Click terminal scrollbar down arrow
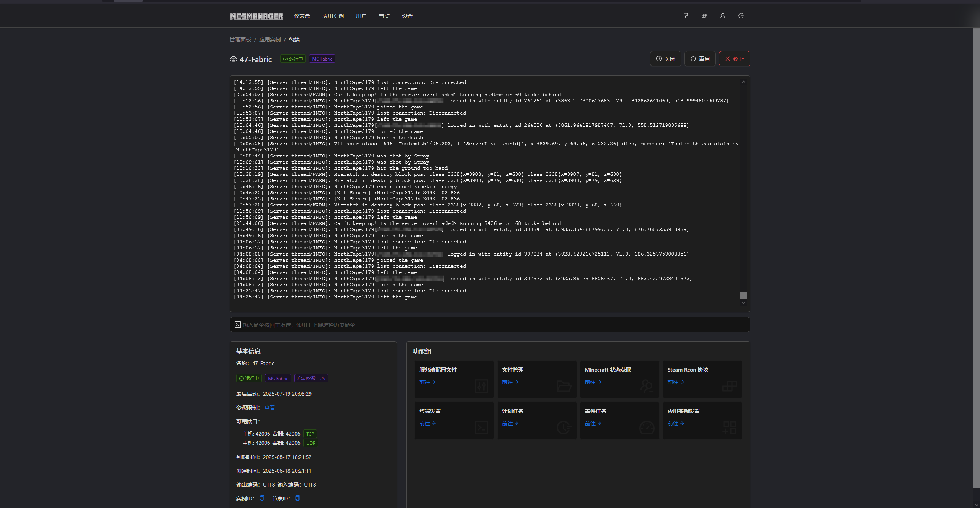Screen dimensions: 980x508 [743, 303]
